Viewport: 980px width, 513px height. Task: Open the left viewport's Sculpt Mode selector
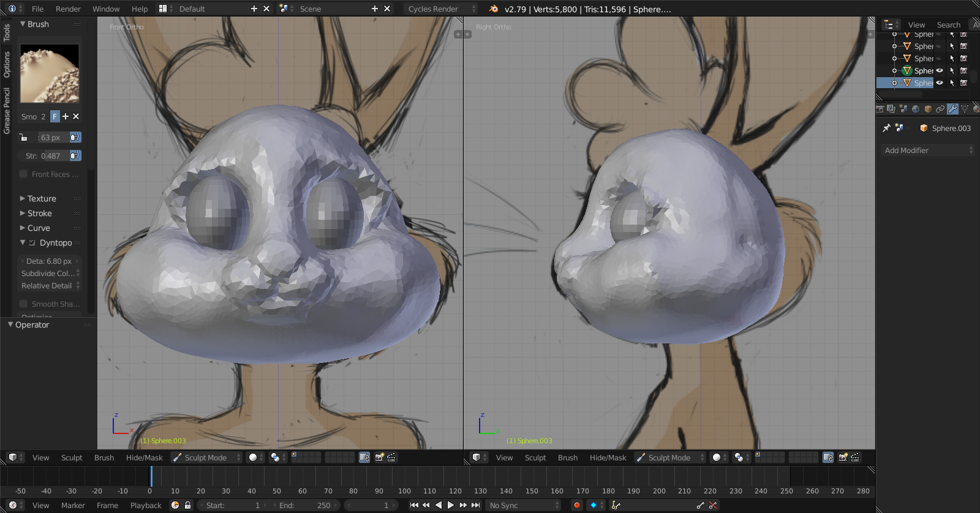tap(206, 457)
